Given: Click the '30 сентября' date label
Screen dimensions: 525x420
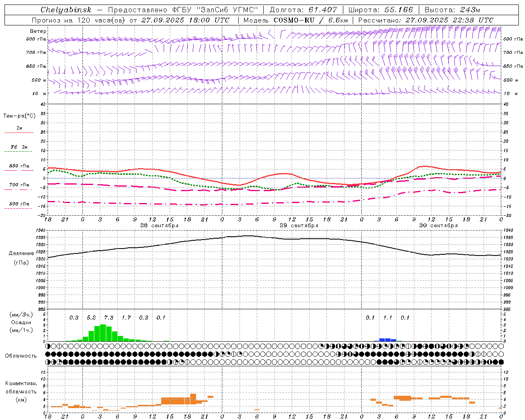Looking at the screenshot, I should click(x=438, y=226).
